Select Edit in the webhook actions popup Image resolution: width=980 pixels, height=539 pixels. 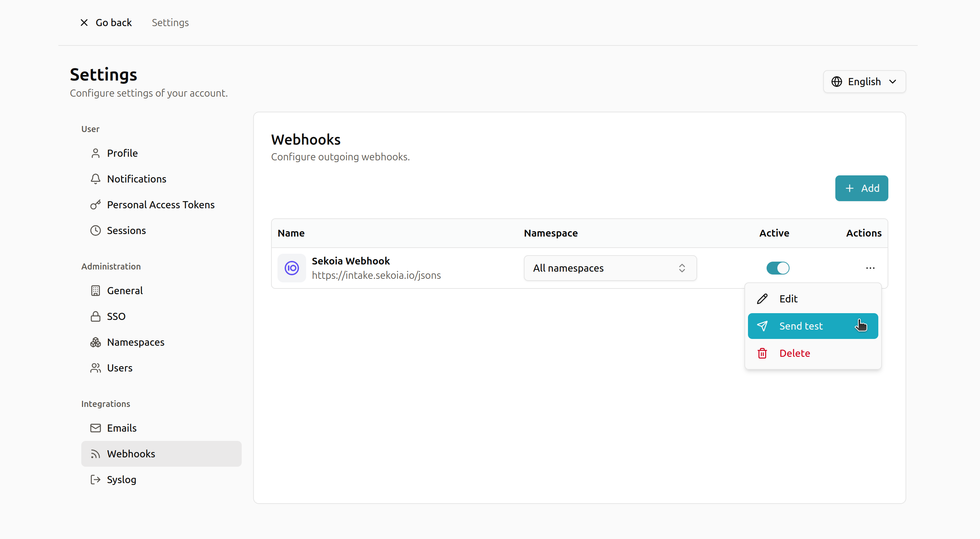coord(788,298)
